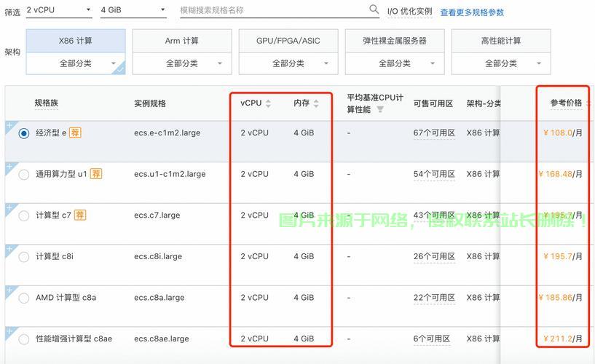This screenshot has width=595, height=364.
Task: Click 22个可用区 availability link
Action: [x=434, y=298]
